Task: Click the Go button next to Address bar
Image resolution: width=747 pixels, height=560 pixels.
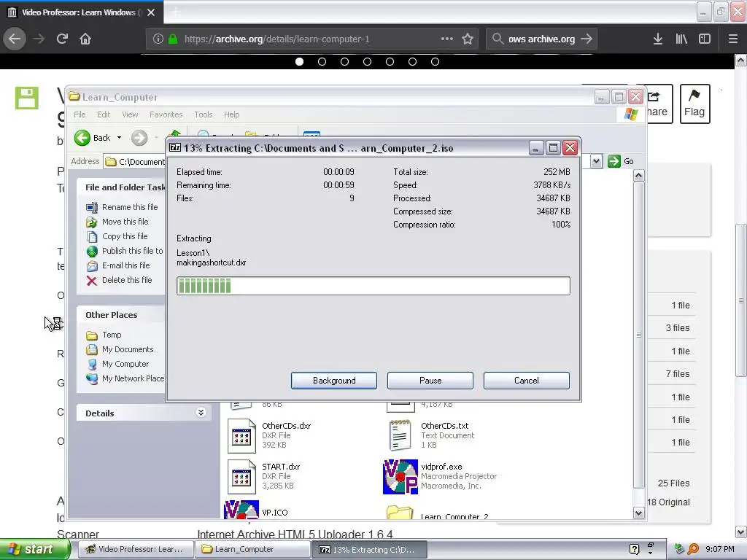Action: click(622, 161)
